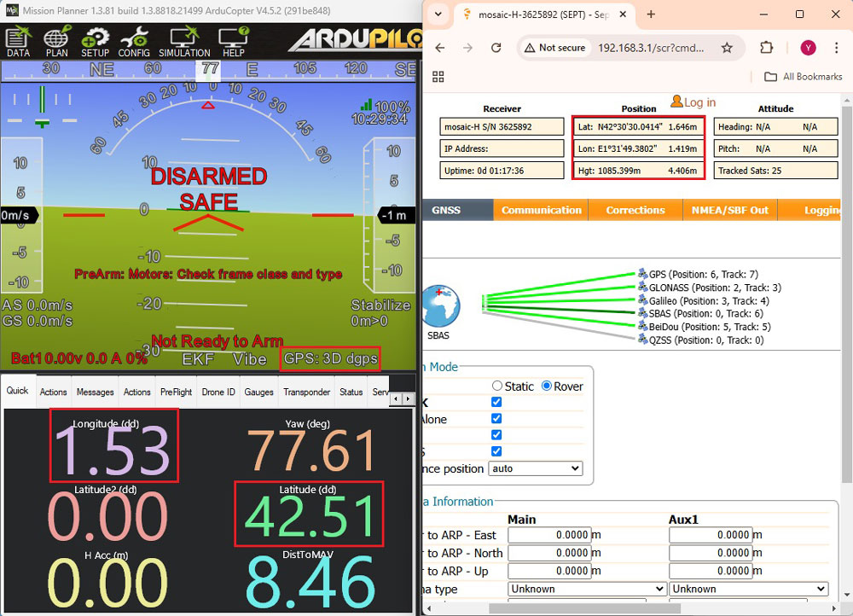Uncheck the first checkbox below the Static option
This screenshot has width=853, height=616.
tap(496, 403)
